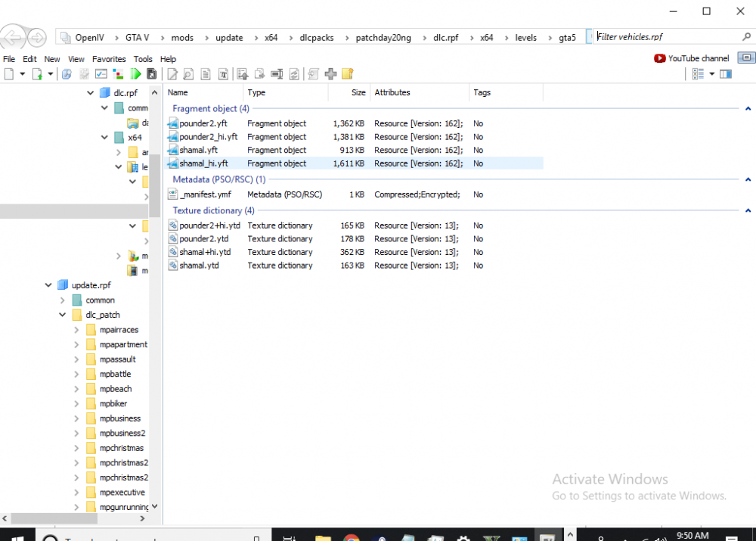Click the green play-arrow toolbar icon

(135, 73)
